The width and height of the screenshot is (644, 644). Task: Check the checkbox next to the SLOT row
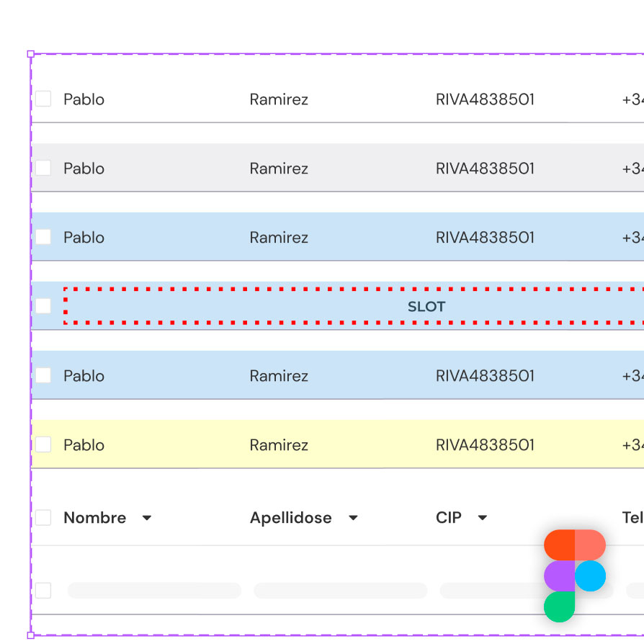click(x=43, y=305)
